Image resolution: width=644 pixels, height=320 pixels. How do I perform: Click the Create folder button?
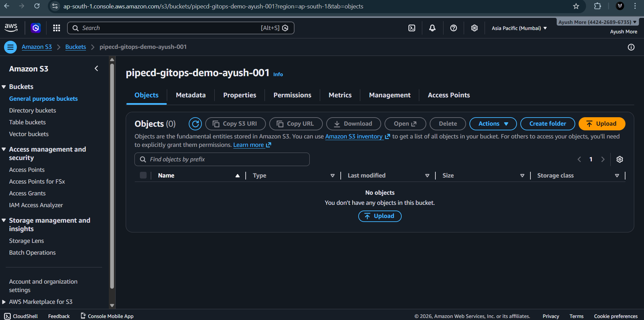(547, 124)
